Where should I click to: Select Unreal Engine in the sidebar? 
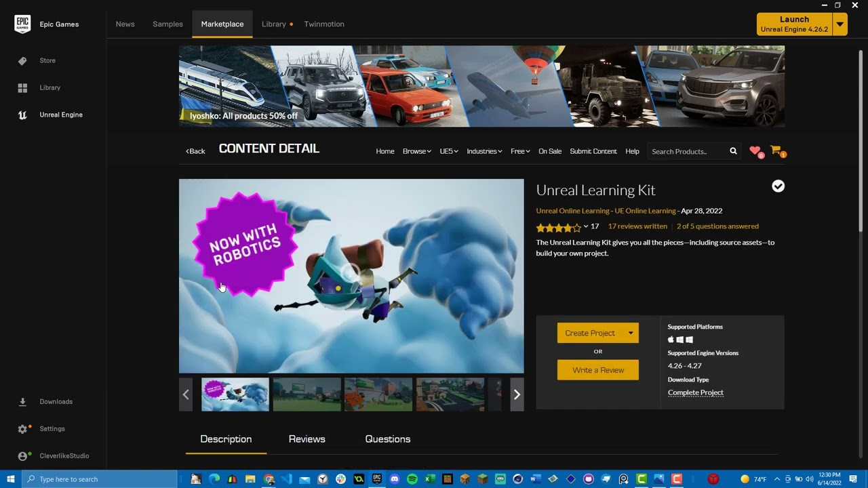tap(61, 115)
